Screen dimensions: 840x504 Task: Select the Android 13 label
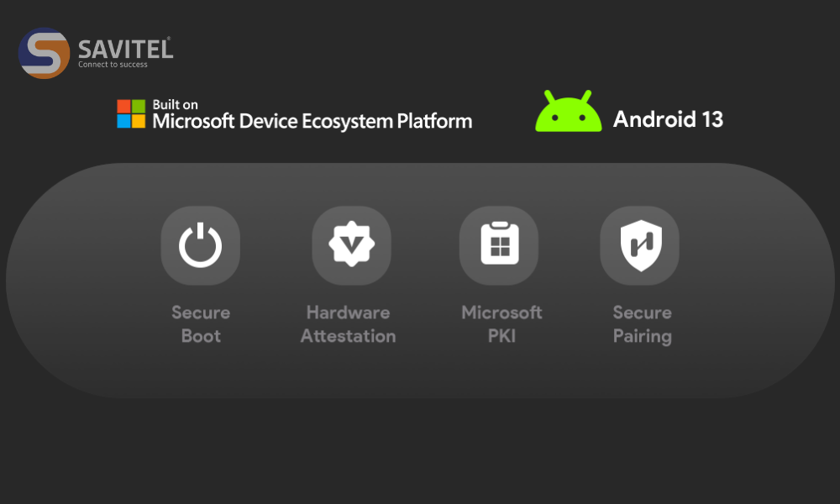(x=668, y=119)
